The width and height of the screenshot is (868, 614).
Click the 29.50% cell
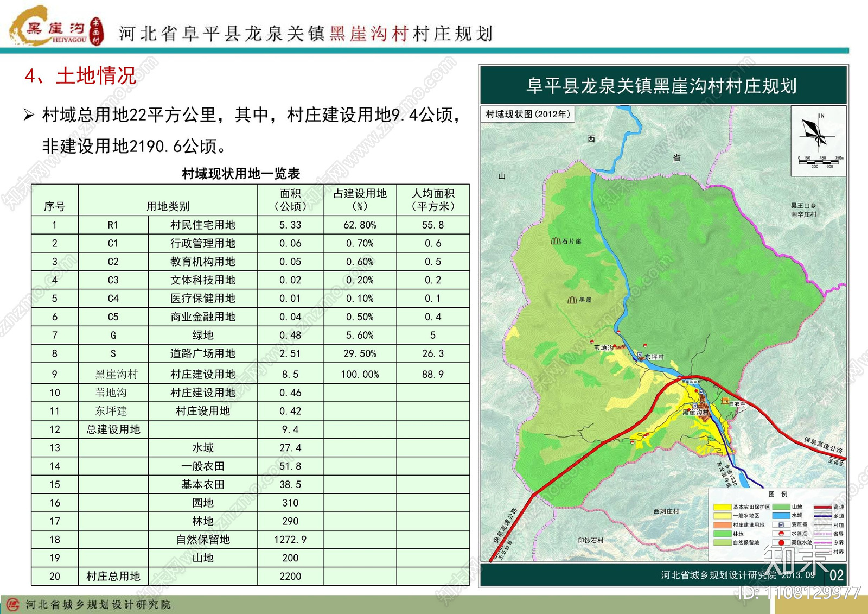click(360, 353)
